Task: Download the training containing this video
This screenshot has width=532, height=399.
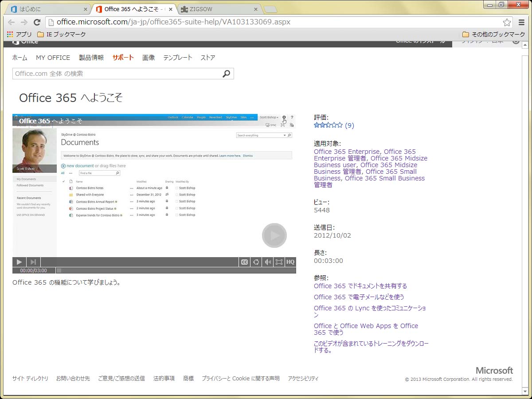Action: [371, 347]
